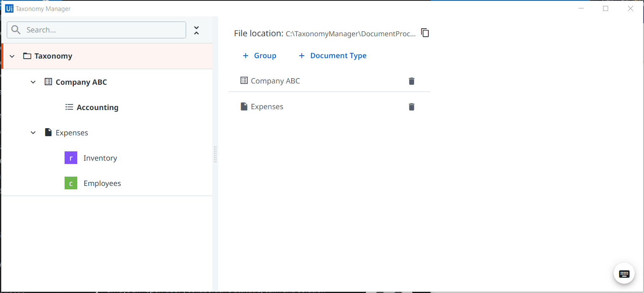Open Expenses from right panel list
Image resolution: width=644 pixels, height=293 pixels.
[x=267, y=107]
